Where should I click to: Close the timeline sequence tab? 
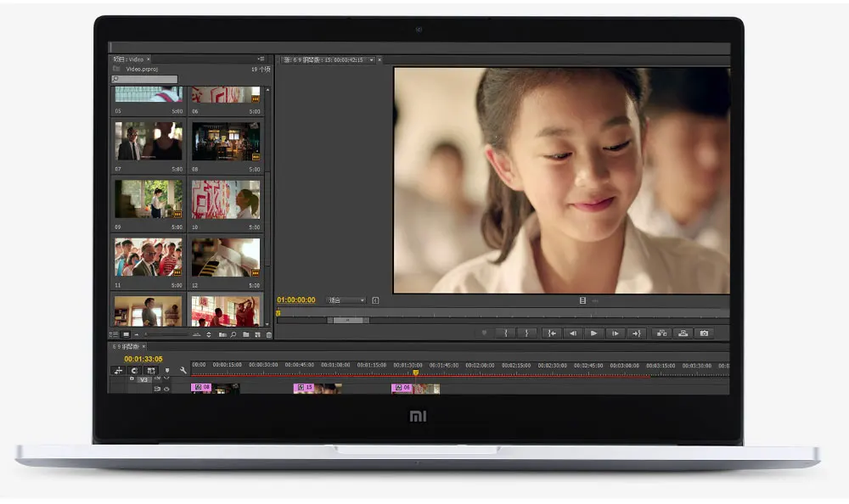(x=144, y=346)
